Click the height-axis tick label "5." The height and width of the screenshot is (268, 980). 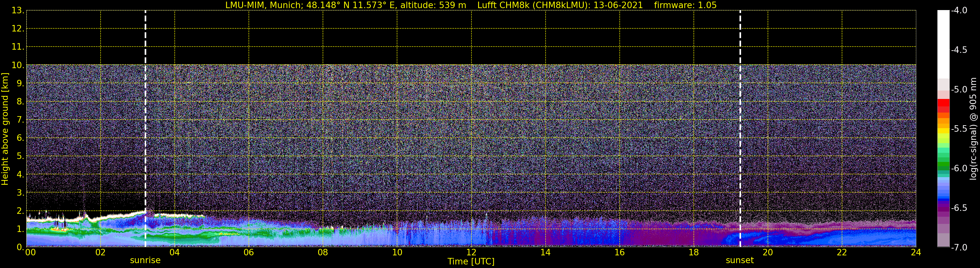tap(20, 156)
